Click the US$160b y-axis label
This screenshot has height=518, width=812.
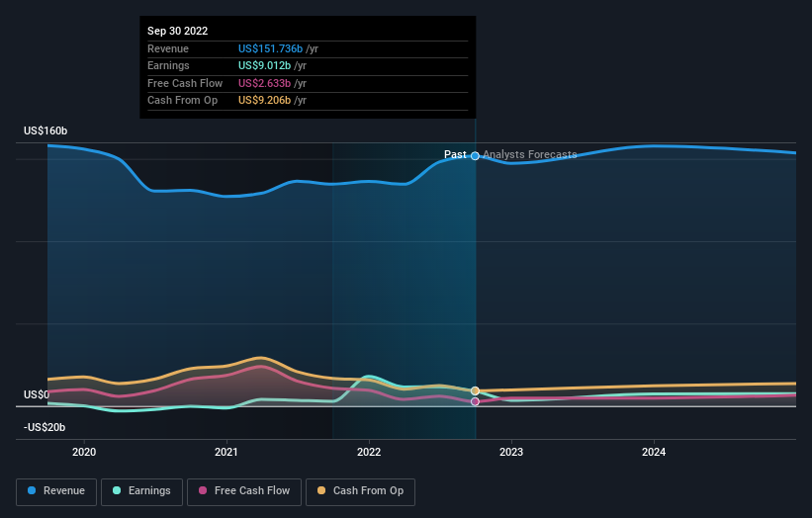(45, 130)
